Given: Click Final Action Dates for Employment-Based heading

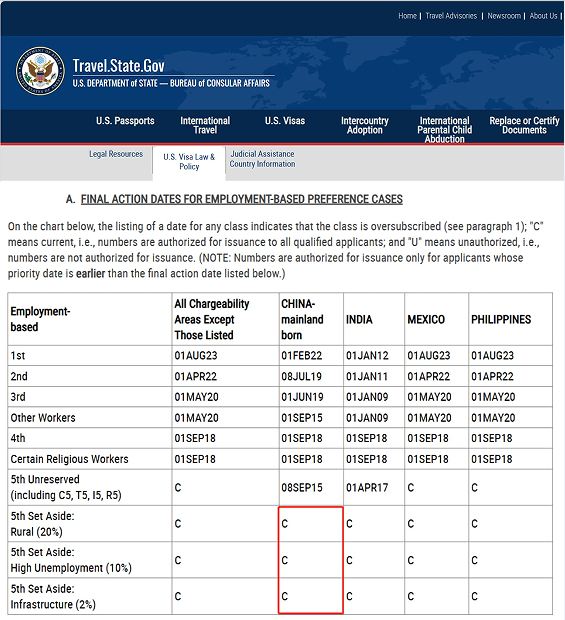Looking at the screenshot, I should tap(242, 199).
